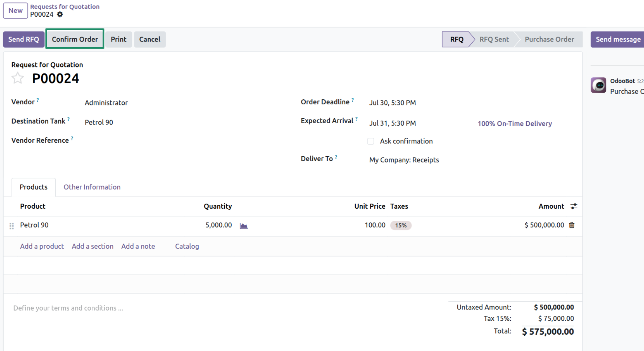Image resolution: width=644 pixels, height=351 pixels.
Task: Open the column settings adjust icon
Action: coord(574,206)
